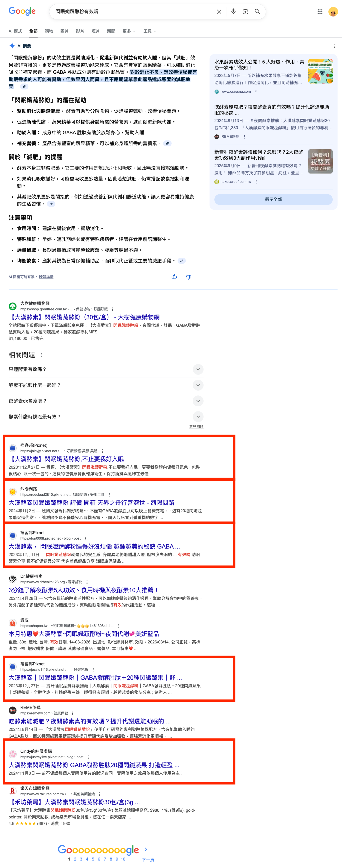Give thumbs up to AI overview
The image size is (342, 868).
(174, 277)
